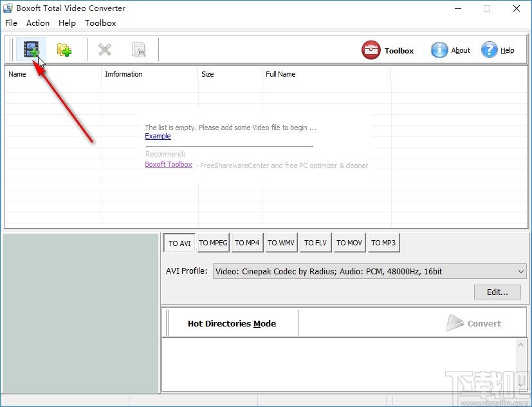The image size is (532, 407).
Task: Click the application icon in the title bar
Action: (x=8, y=8)
